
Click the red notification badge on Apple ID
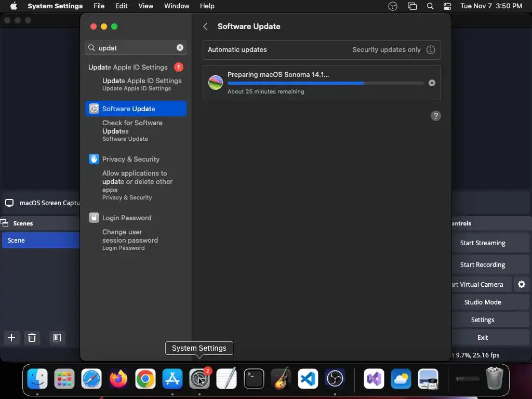(x=179, y=67)
